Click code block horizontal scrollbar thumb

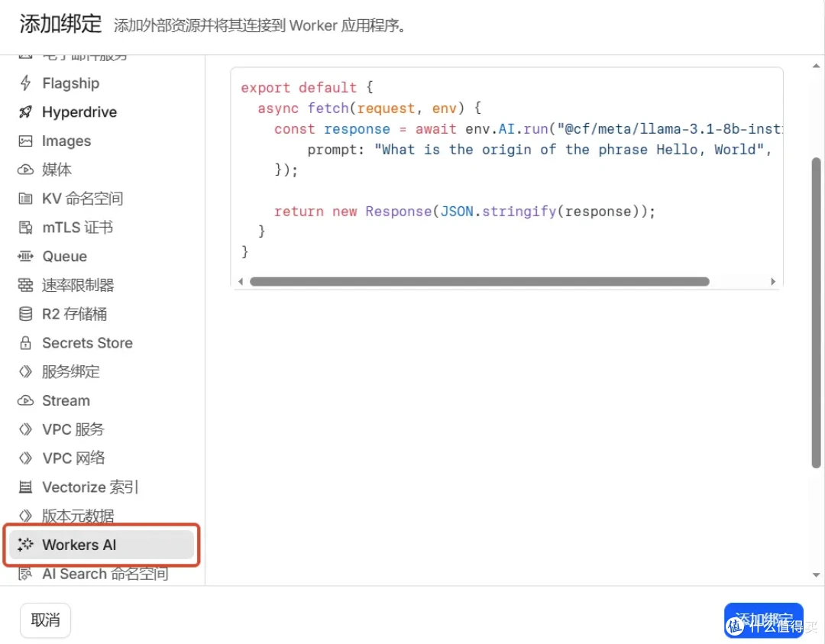pos(479,281)
